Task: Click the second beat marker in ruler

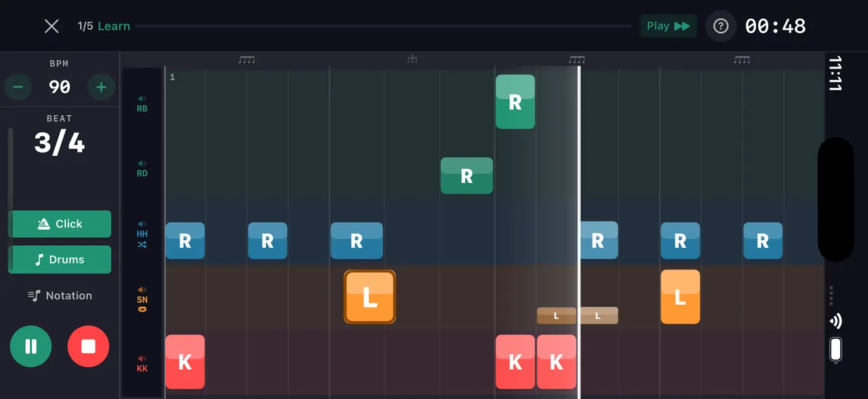Action: coord(412,60)
